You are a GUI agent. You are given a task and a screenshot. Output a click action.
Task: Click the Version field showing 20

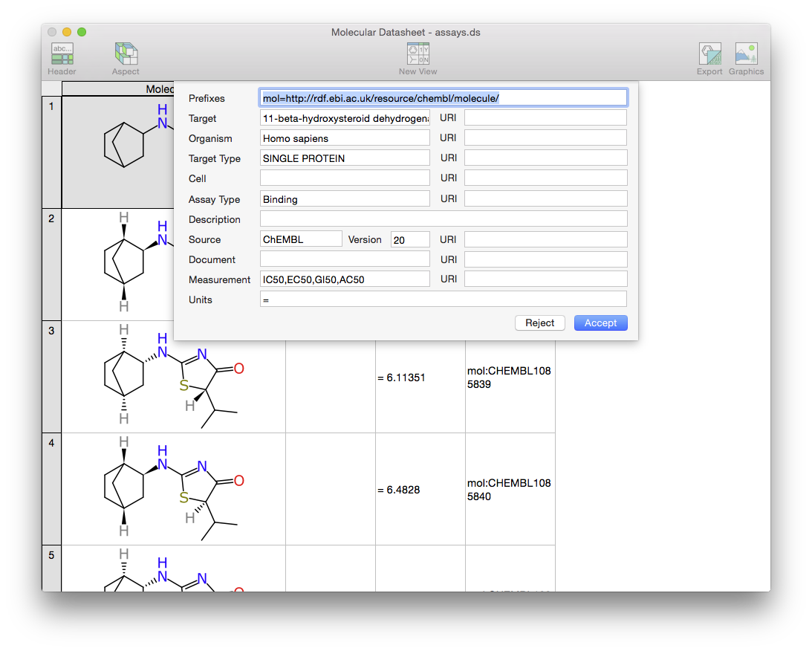pyautogui.click(x=410, y=239)
